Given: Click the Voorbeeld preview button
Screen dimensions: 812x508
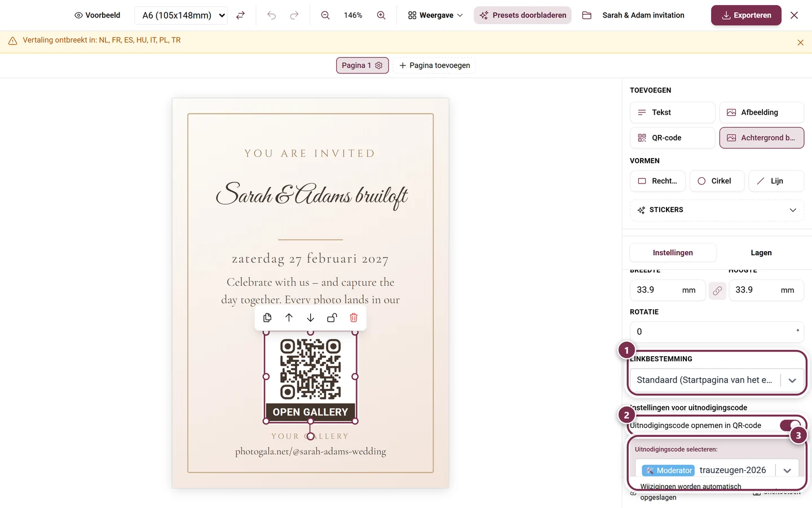Looking at the screenshot, I should pos(98,15).
